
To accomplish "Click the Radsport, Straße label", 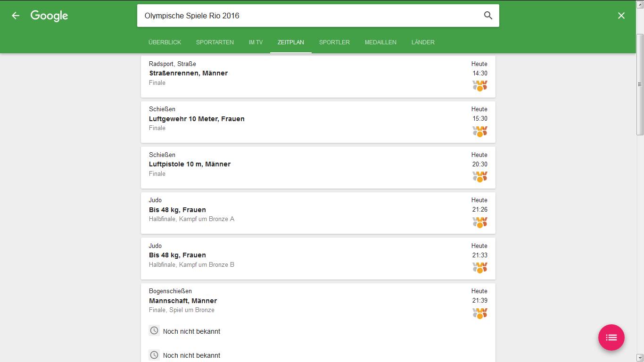I will [173, 64].
